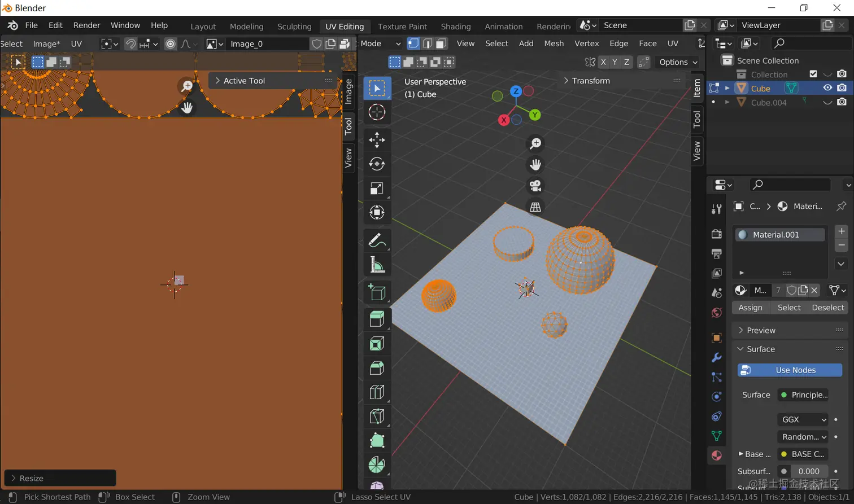Click the Subsurface value field
This screenshot has height=504, width=854.
[x=808, y=471]
